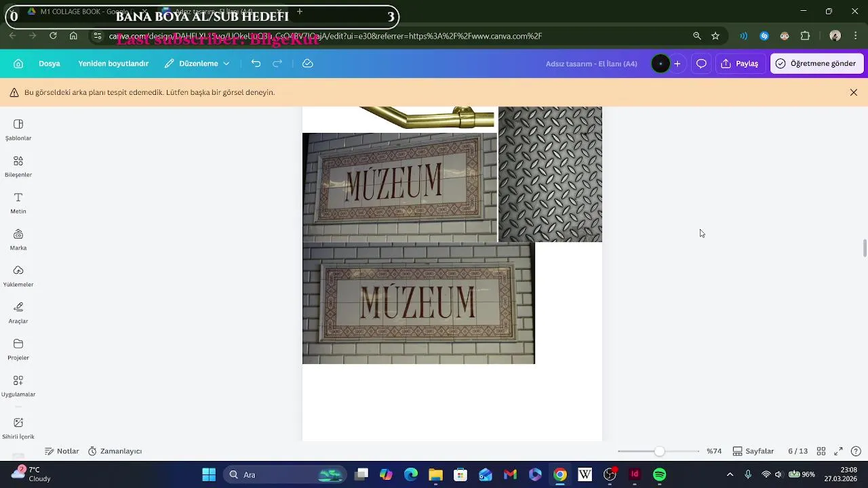Open Yeniden boyutlandır resize menu

[x=113, y=64]
